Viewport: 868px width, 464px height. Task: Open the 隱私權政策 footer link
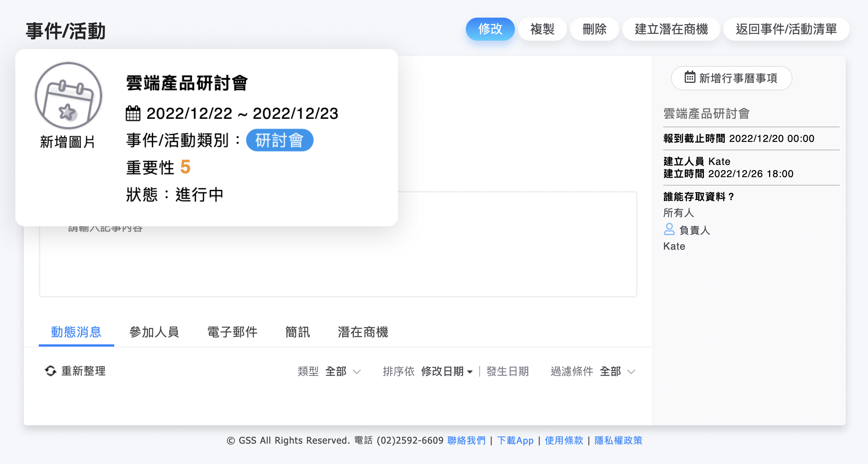tap(618, 440)
